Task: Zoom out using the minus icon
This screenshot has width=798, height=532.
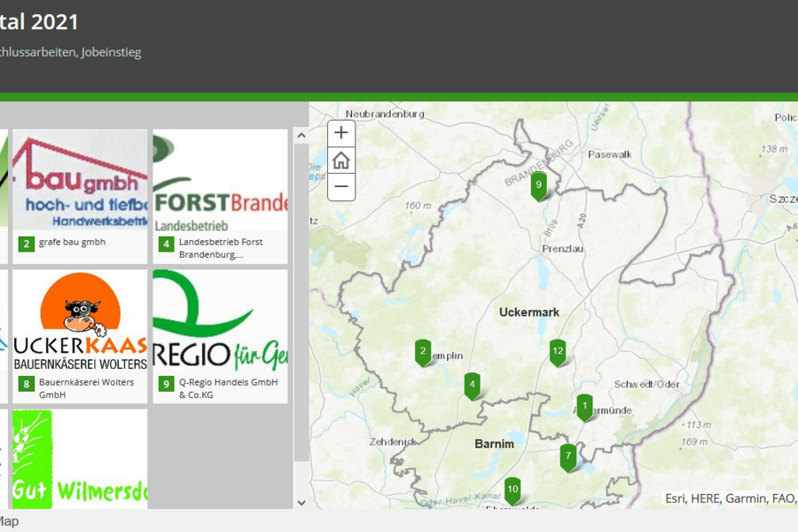Action: click(x=340, y=187)
